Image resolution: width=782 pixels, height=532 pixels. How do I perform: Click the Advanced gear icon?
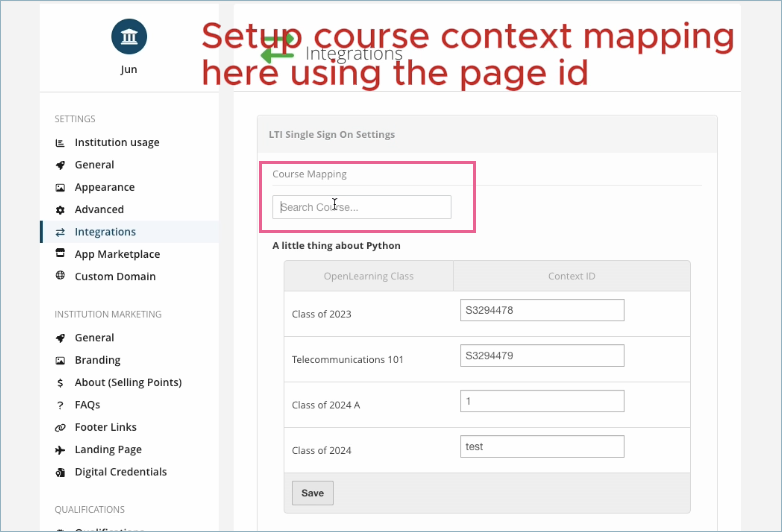(60, 210)
